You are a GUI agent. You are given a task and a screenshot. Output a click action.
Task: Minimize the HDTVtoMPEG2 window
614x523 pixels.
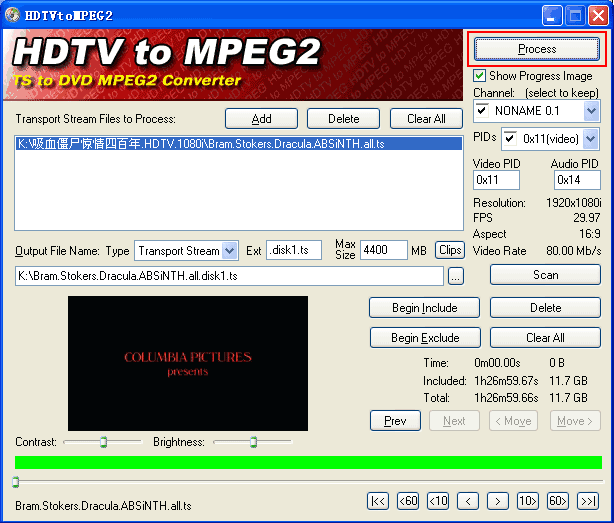[552, 16]
